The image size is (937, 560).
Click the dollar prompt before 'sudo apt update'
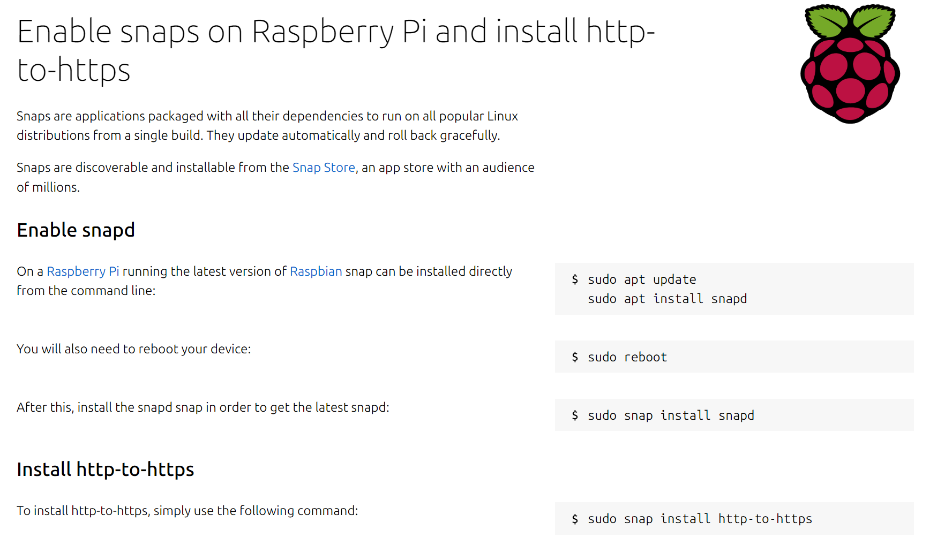[x=575, y=279]
